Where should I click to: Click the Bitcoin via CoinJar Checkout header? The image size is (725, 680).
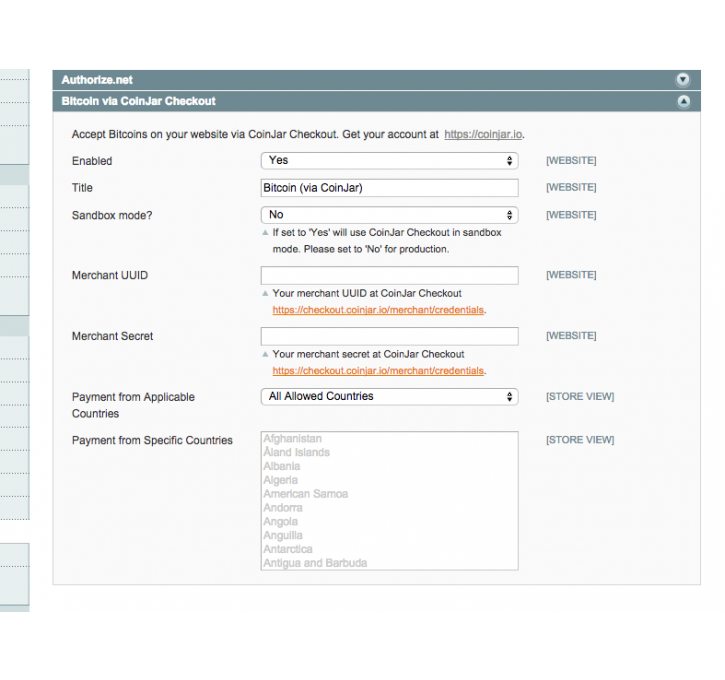pos(376,101)
